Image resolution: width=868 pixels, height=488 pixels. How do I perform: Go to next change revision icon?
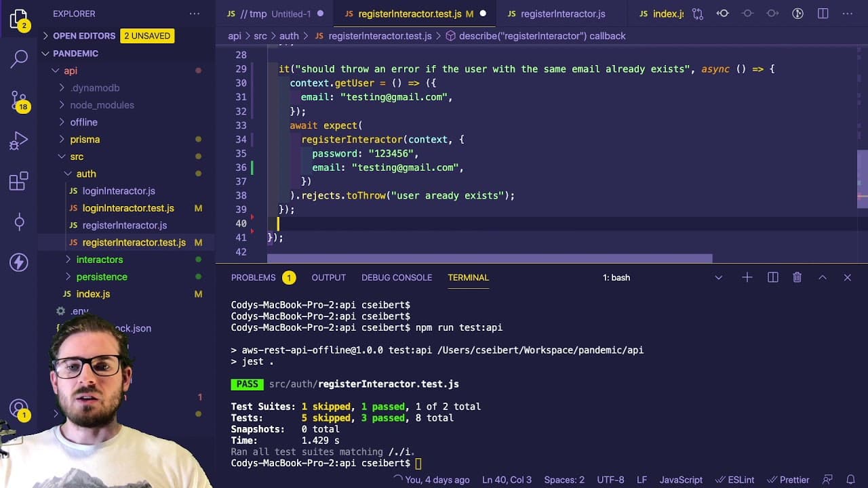772,14
